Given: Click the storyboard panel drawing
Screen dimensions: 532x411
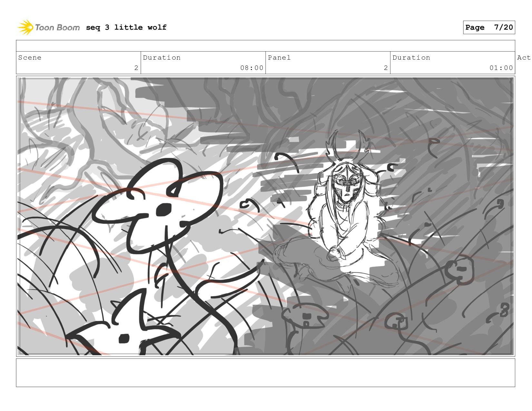Looking at the screenshot, I should point(265,216).
